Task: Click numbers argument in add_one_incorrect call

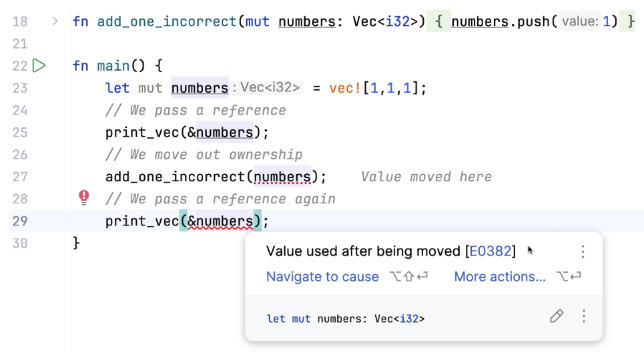Action: (282, 177)
